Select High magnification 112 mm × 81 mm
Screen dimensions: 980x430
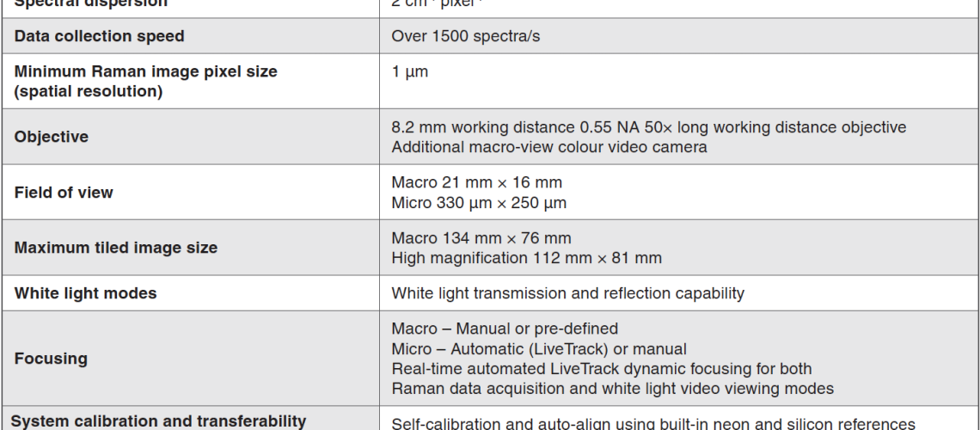point(526,258)
